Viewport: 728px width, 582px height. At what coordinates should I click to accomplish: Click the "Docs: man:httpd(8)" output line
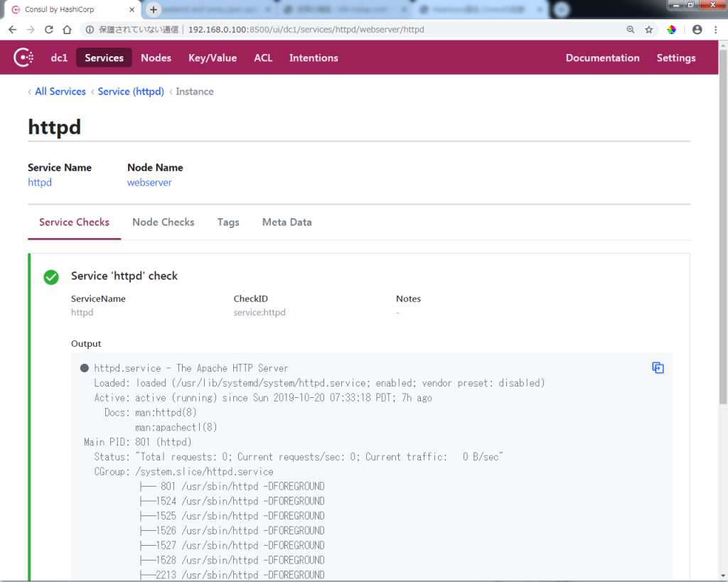click(x=151, y=412)
